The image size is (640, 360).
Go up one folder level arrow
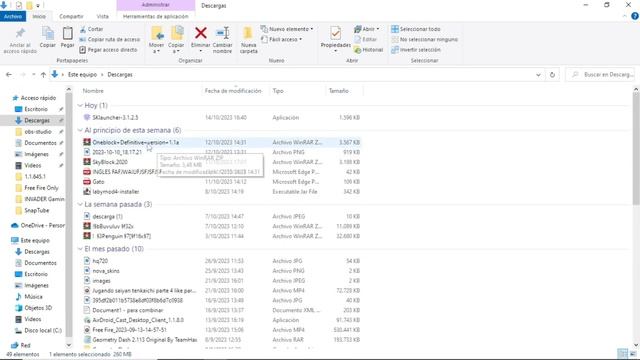point(43,75)
